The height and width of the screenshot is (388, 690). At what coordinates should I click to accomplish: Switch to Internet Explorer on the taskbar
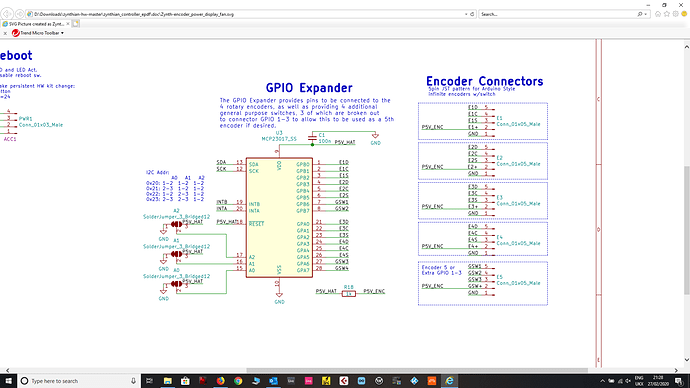[449, 381]
